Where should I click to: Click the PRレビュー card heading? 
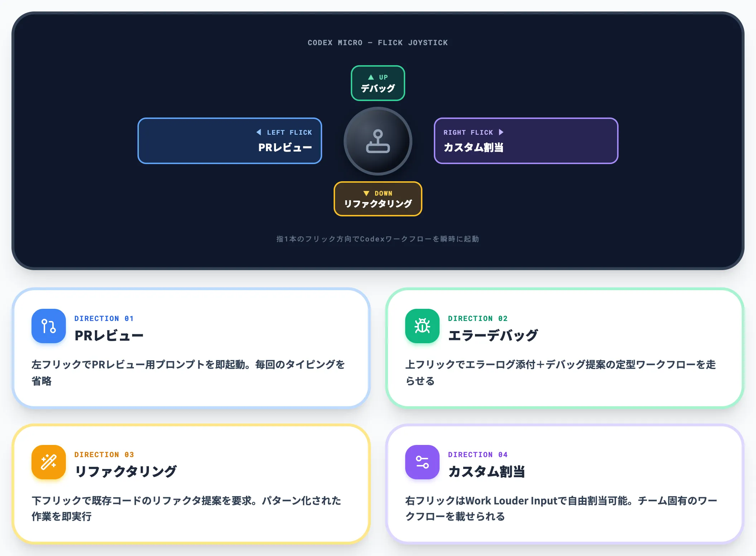pos(109,336)
